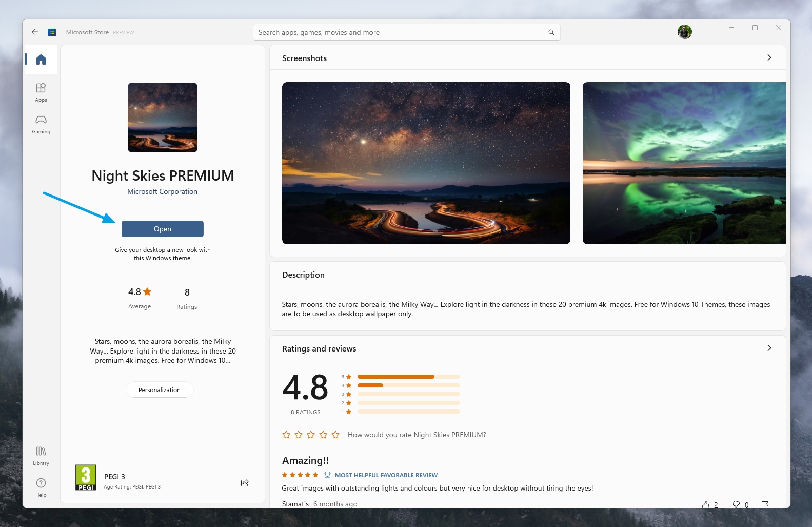Open the Library section

point(41,456)
